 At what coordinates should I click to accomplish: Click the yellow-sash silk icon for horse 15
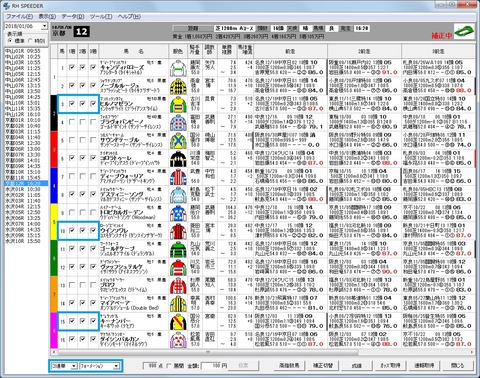[178, 321]
